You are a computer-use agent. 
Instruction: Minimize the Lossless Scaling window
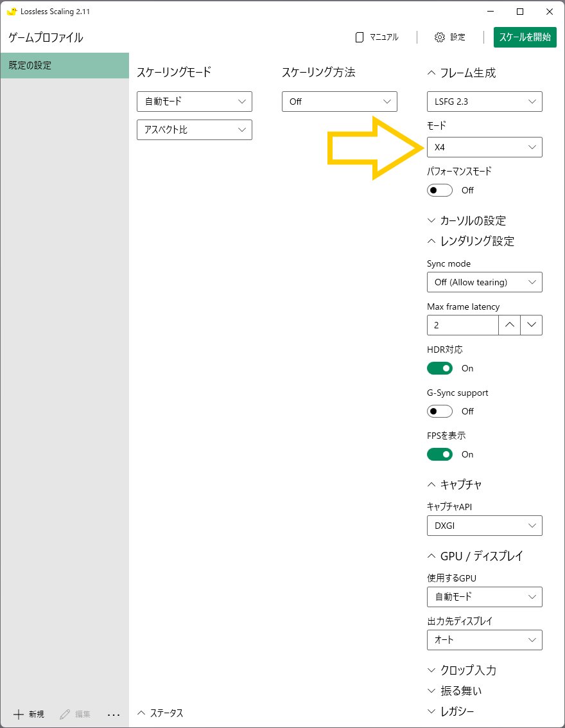click(x=491, y=12)
